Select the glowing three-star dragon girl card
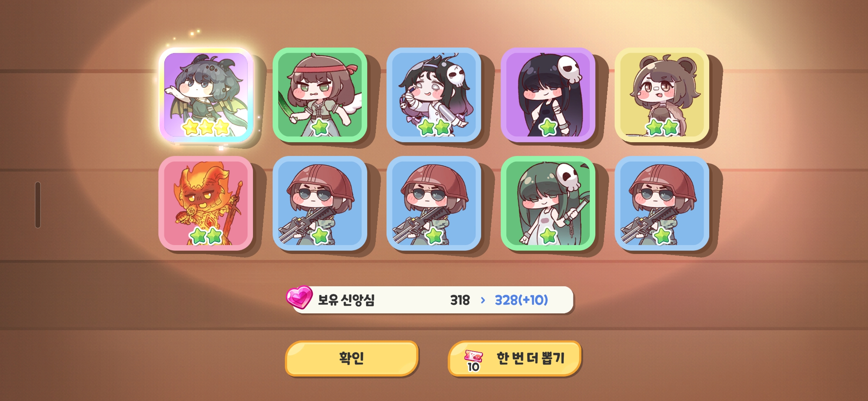The width and height of the screenshot is (868, 401). click(206, 95)
